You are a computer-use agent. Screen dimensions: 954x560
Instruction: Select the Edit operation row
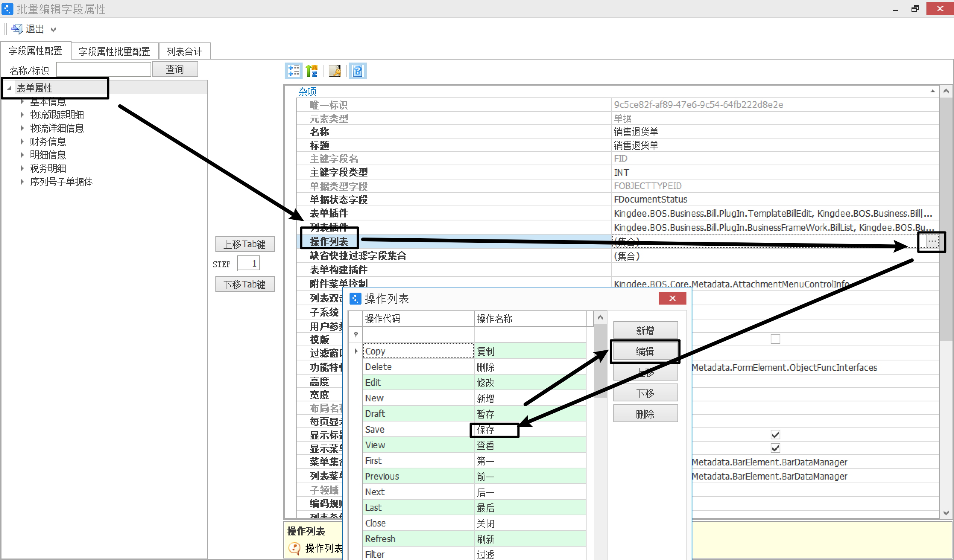[x=474, y=382]
